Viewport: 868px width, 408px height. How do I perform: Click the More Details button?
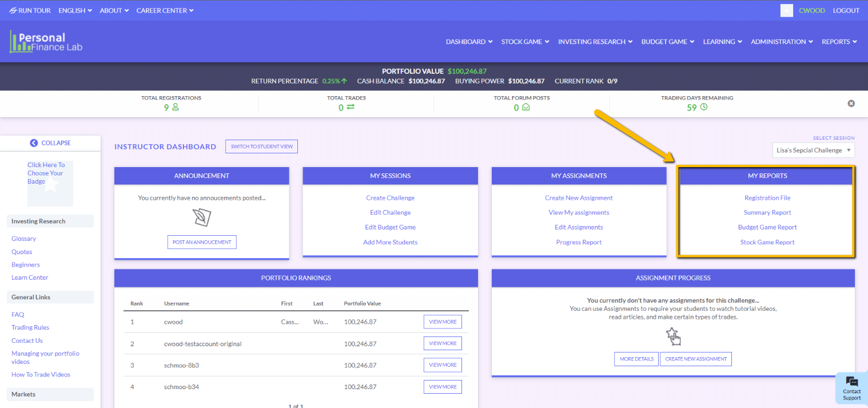[x=636, y=359]
